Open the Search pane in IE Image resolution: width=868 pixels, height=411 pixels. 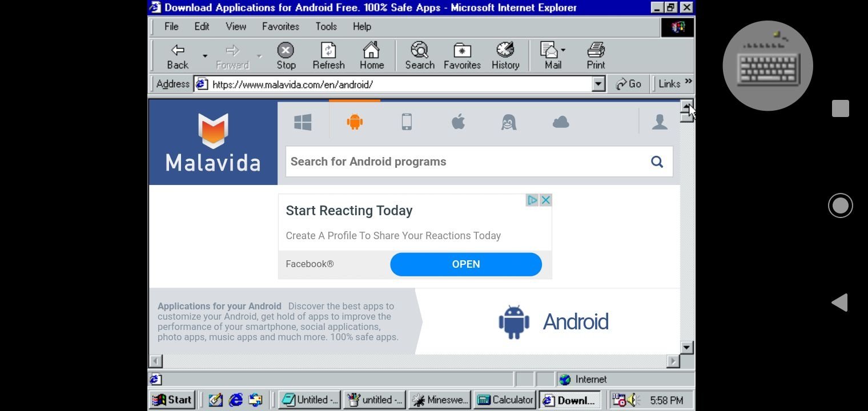click(420, 57)
